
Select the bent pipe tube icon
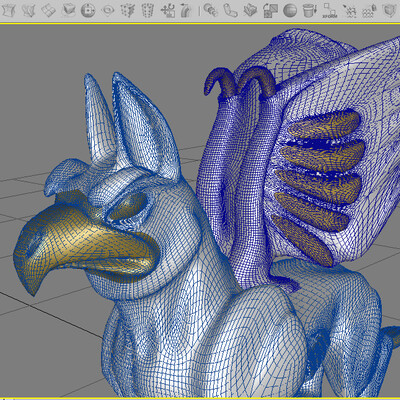pyautogui.click(x=230, y=10)
